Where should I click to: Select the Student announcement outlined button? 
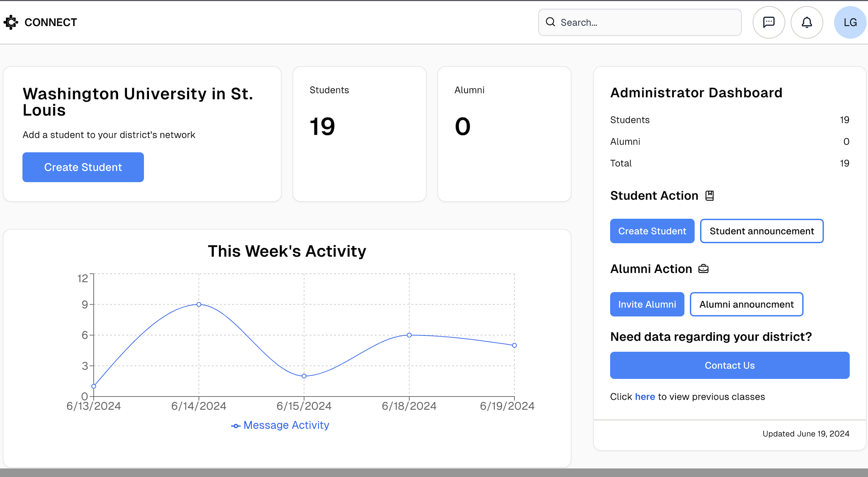[762, 231]
